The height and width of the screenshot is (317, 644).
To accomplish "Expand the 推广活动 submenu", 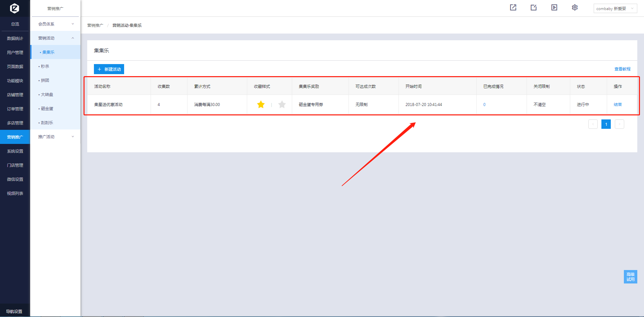I will point(55,137).
